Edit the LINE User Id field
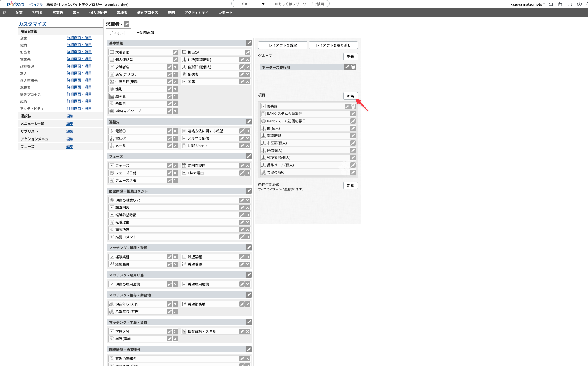This screenshot has width=588, height=366. click(242, 146)
